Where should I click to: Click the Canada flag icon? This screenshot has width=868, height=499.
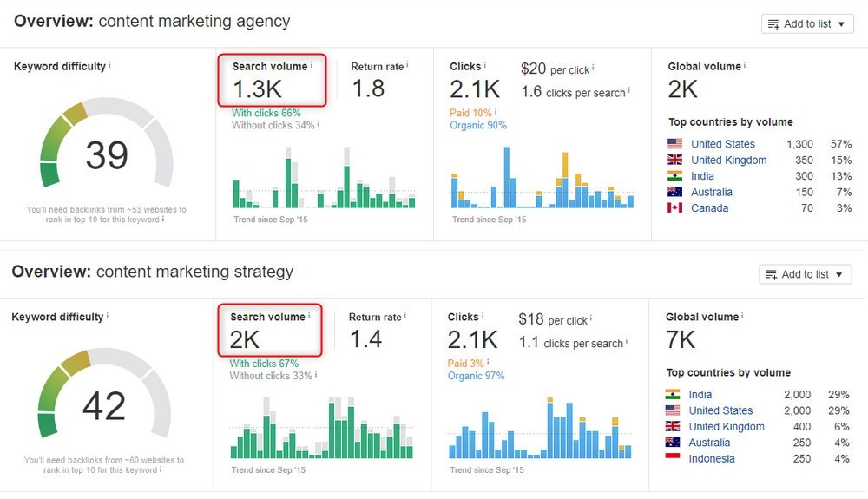click(x=675, y=208)
